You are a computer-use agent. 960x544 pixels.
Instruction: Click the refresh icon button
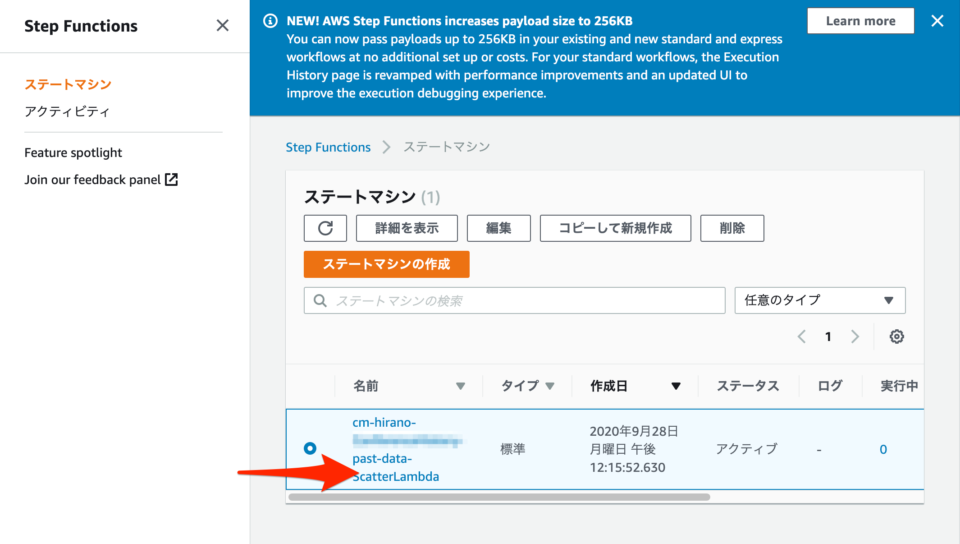coord(325,228)
